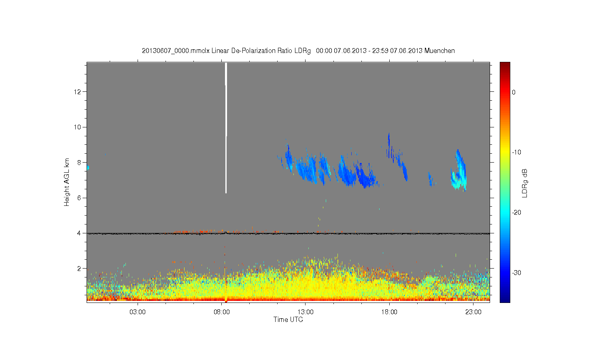The image size is (607, 364).
Task: Click the yellow region of the colorbar
Action: pyautogui.click(x=505, y=152)
